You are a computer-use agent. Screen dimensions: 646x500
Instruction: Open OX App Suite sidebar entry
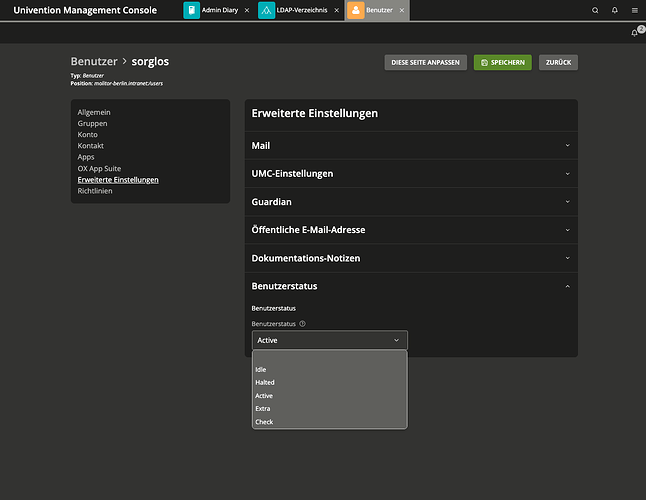click(102, 168)
